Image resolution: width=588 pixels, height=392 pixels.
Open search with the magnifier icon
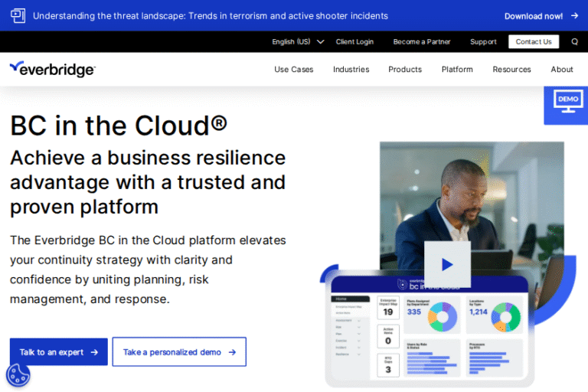(x=574, y=41)
